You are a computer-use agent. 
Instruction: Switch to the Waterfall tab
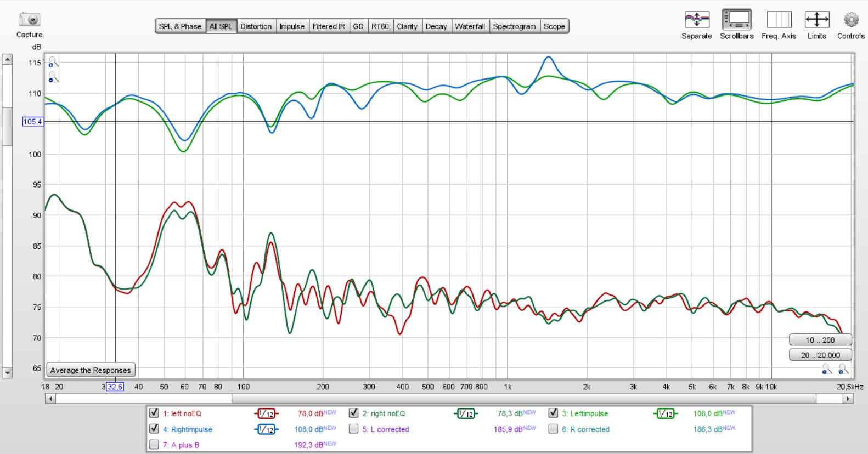click(x=470, y=26)
